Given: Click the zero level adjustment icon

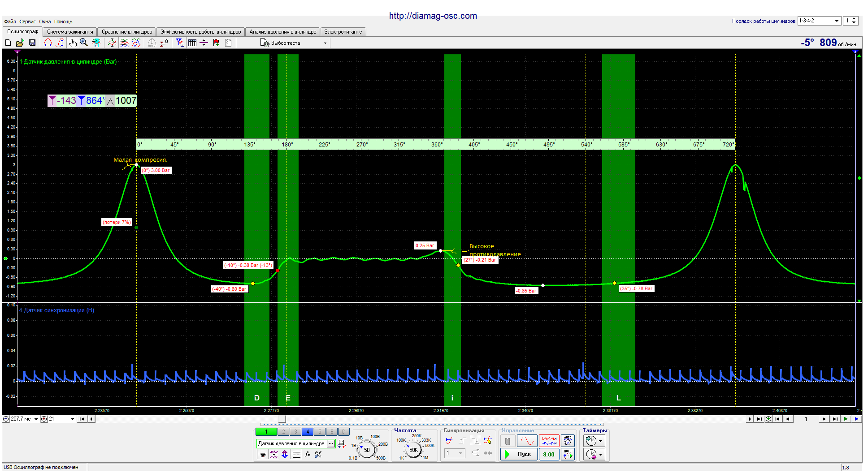Looking at the screenshot, I should pyautogui.click(x=164, y=43).
